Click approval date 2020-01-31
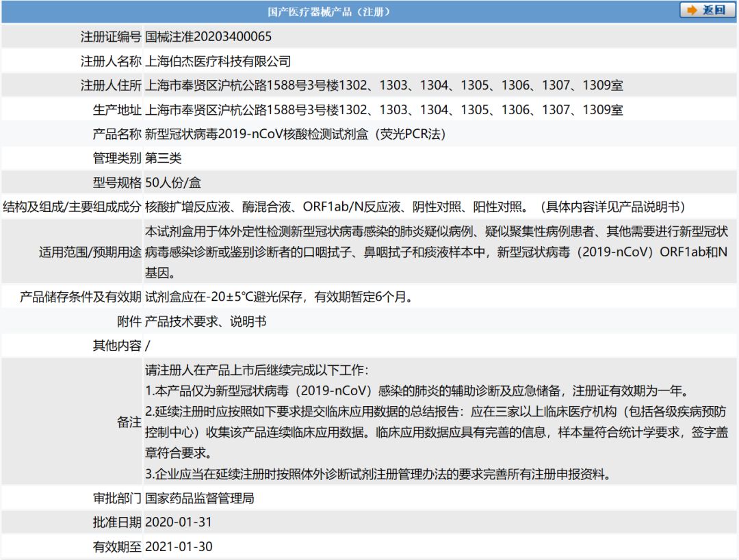Screen dimensions: 739x560 (179, 522)
